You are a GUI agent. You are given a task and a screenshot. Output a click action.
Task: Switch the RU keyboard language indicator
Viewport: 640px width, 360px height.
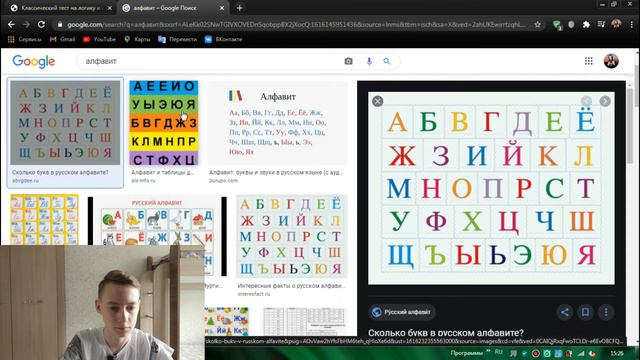498,352
